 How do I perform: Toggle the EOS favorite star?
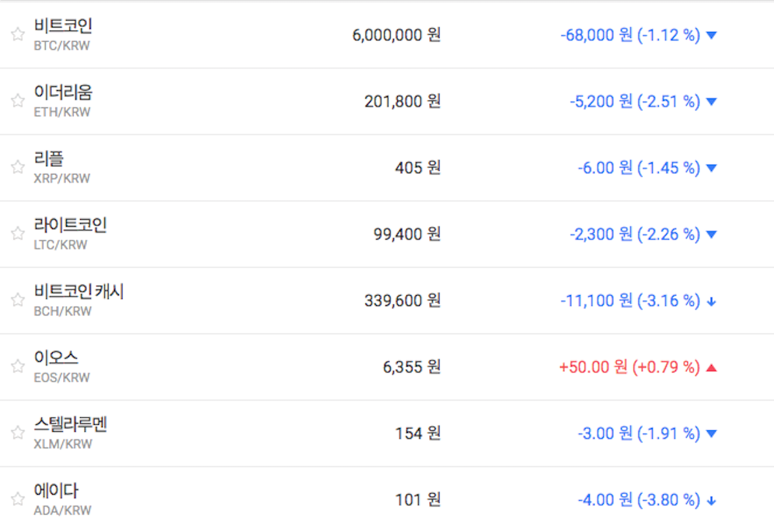click(18, 366)
